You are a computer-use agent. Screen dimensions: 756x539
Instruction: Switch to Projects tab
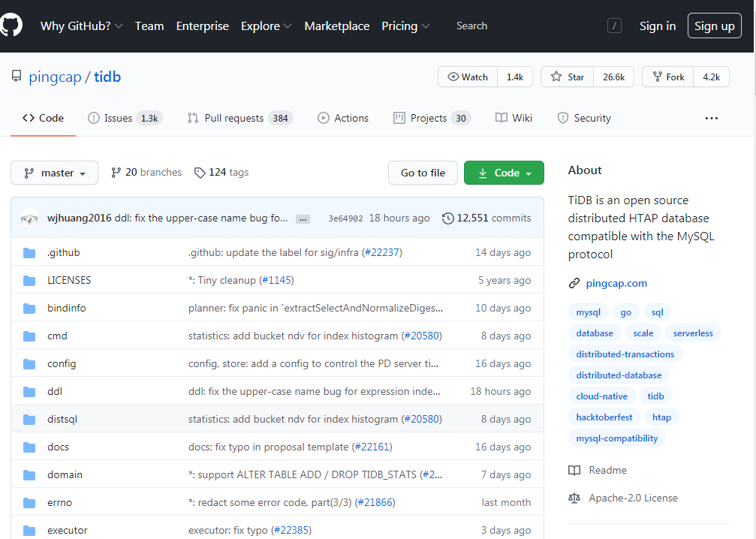(x=432, y=118)
